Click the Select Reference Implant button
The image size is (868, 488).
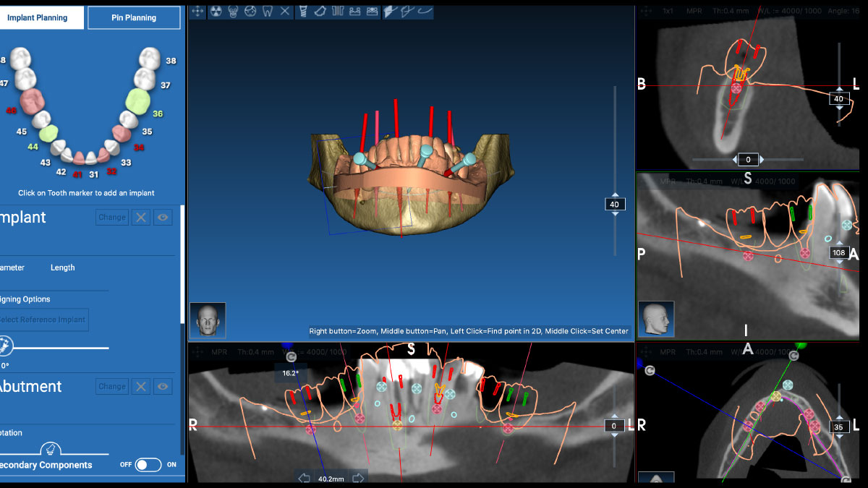coord(42,320)
